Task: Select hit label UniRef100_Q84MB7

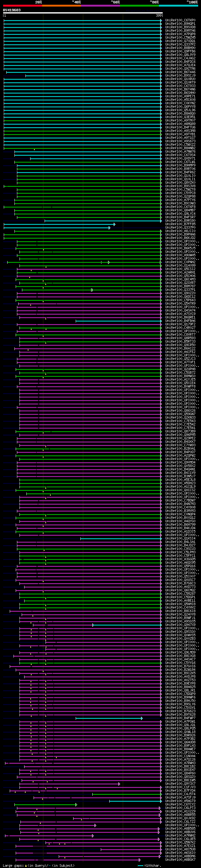Action: tap(180, 210)
